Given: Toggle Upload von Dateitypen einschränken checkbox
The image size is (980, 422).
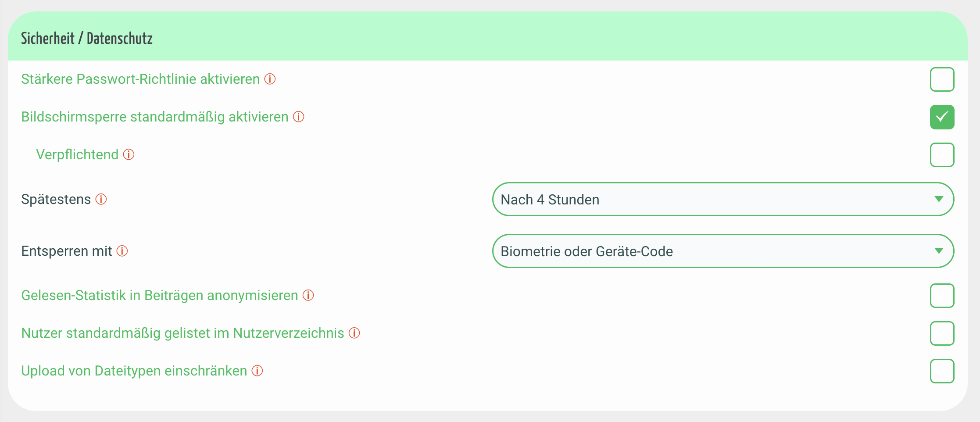Looking at the screenshot, I should (942, 371).
